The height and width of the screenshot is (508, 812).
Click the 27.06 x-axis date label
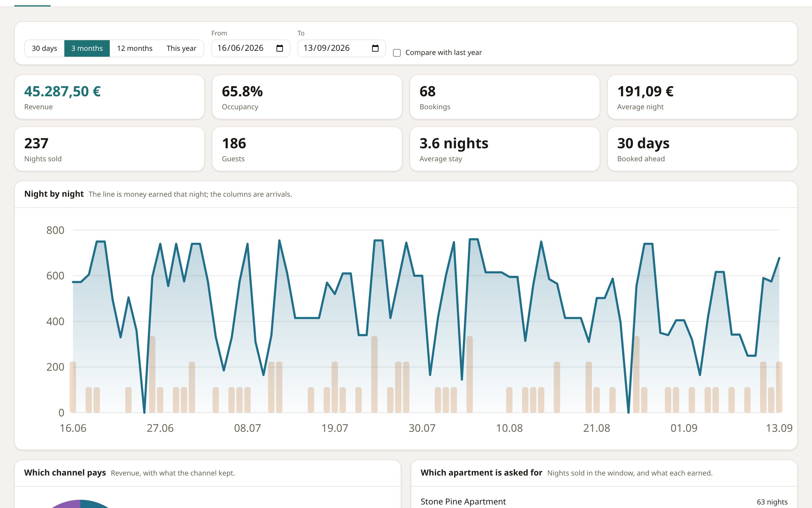pyautogui.click(x=160, y=428)
